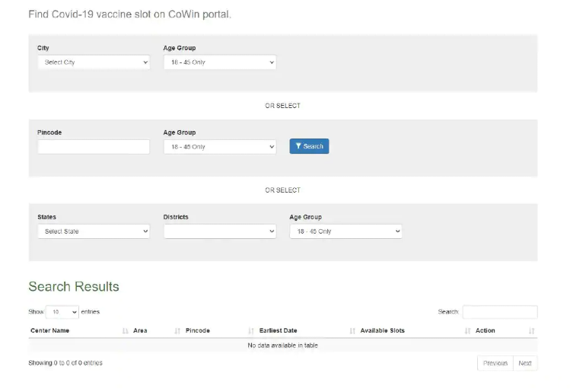
Task: Open Age Group dropdown beside Pincode
Action: coord(220,146)
